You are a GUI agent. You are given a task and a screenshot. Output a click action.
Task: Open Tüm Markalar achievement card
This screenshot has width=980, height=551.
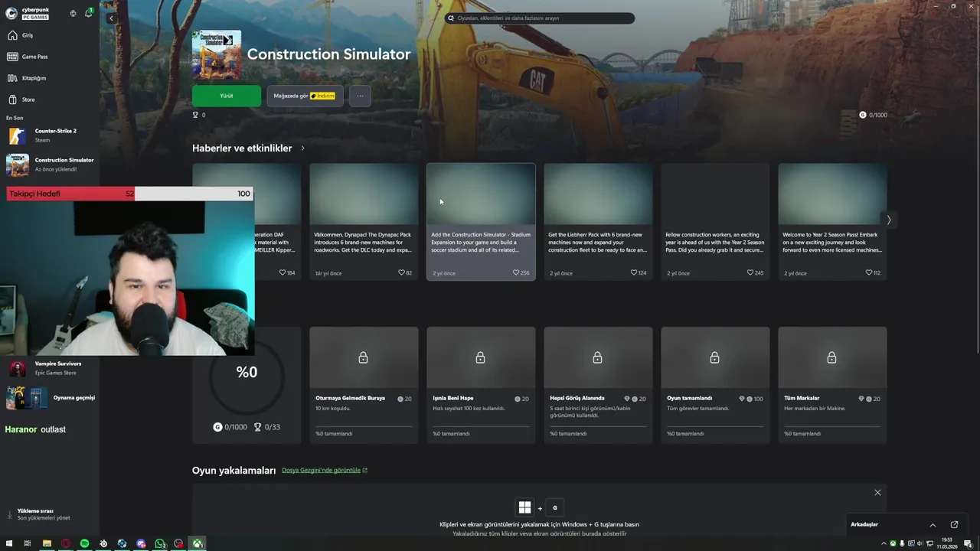pyautogui.click(x=832, y=385)
